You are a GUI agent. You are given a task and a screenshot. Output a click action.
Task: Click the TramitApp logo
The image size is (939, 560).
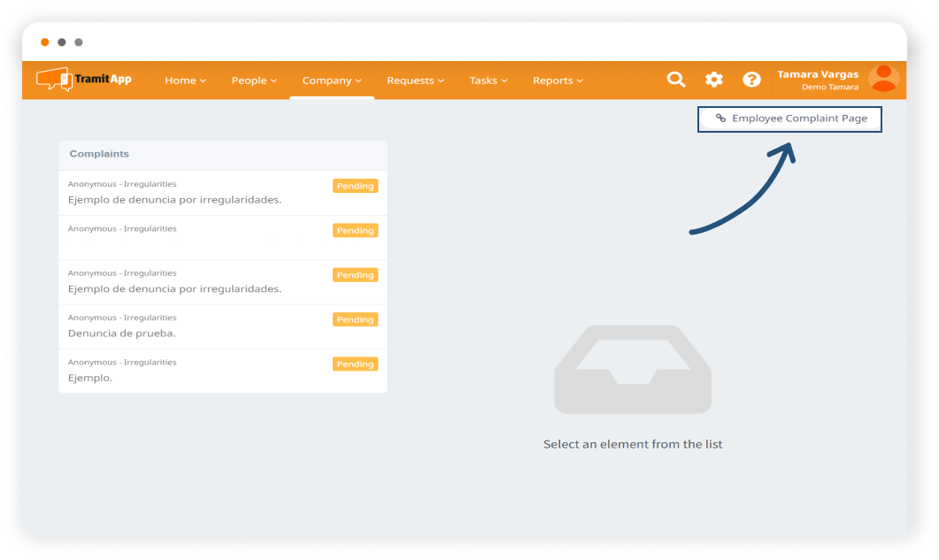pyautogui.click(x=84, y=79)
